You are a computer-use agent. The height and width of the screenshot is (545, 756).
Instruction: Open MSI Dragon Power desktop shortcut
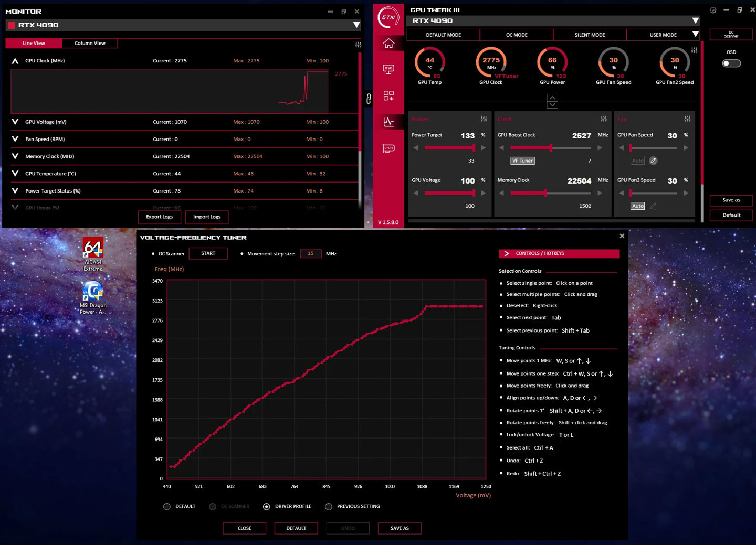tap(93, 297)
